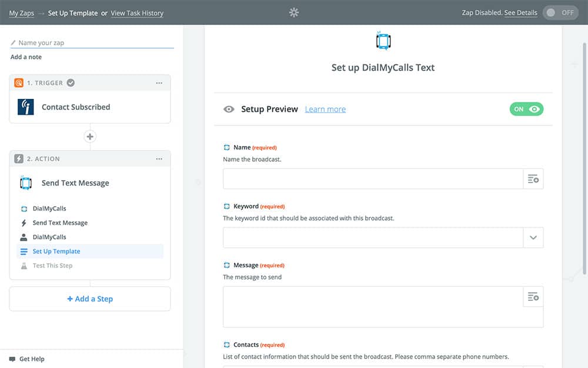Open the Action step options menu

point(159,159)
